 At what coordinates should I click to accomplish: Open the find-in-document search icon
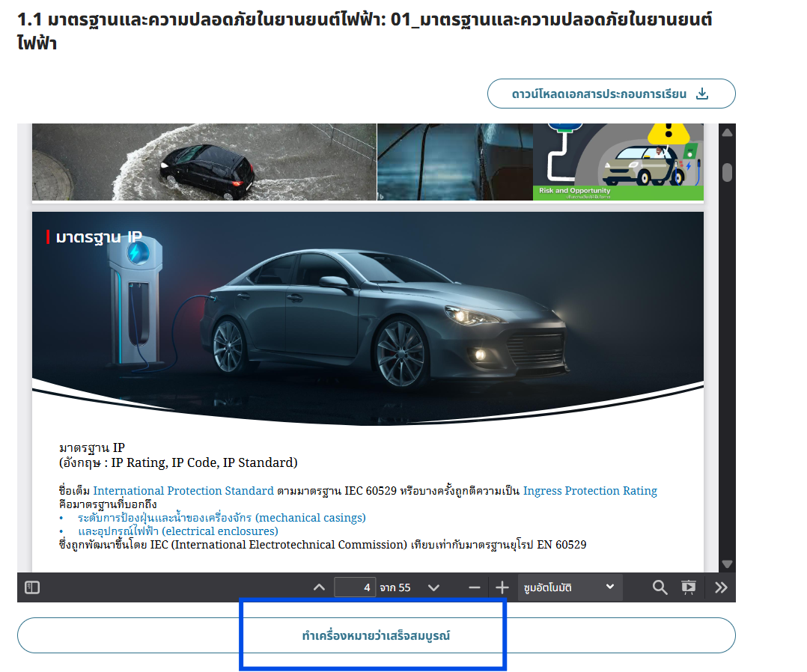point(660,587)
